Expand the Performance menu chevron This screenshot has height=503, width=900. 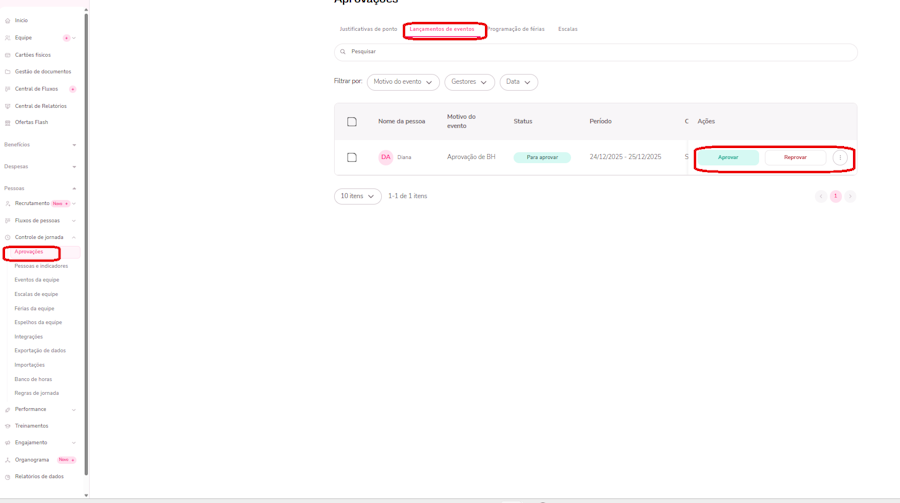pyautogui.click(x=74, y=410)
